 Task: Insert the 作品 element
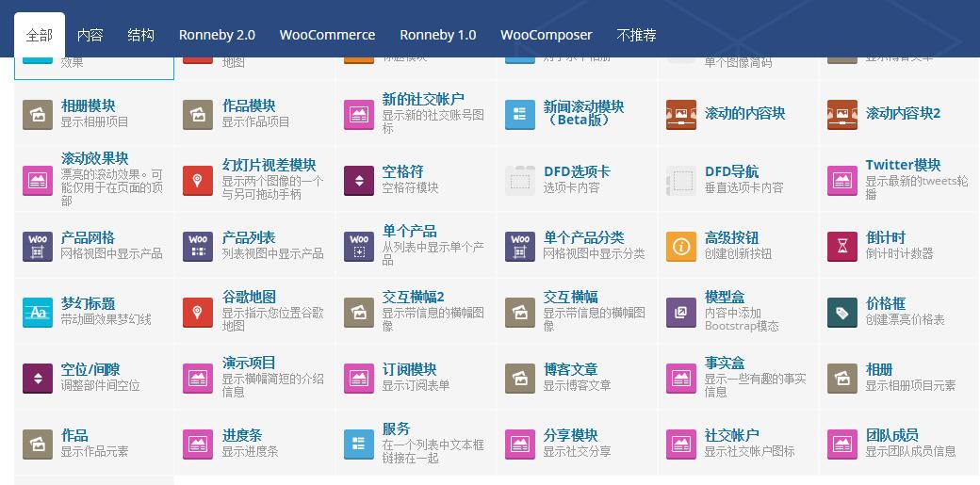74,435
